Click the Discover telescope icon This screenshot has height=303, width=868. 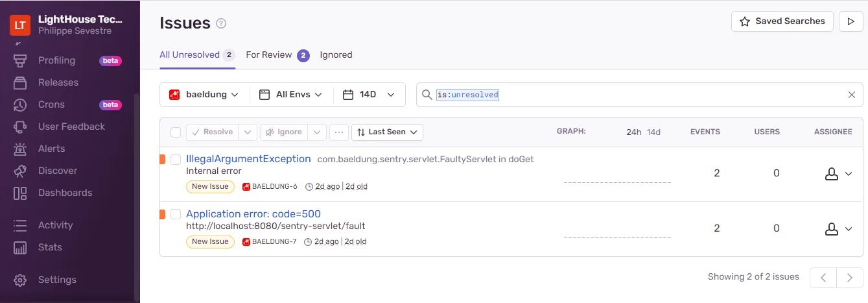[x=20, y=171]
